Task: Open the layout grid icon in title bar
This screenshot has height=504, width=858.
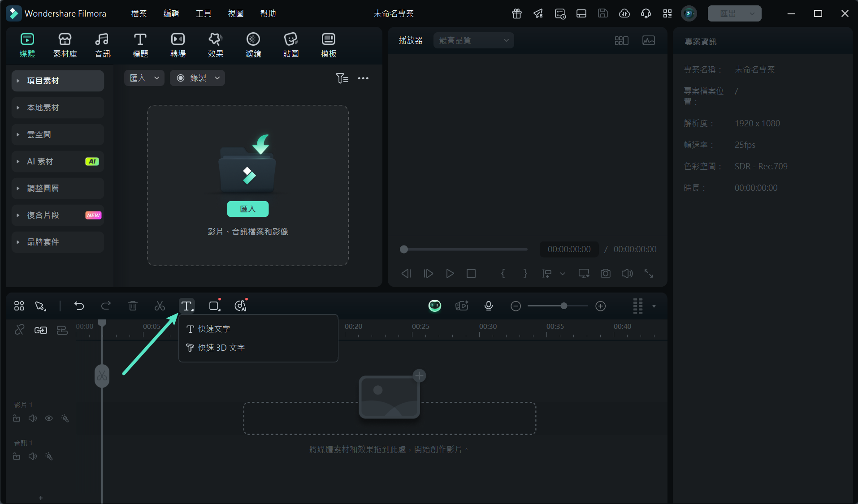Action: point(667,13)
